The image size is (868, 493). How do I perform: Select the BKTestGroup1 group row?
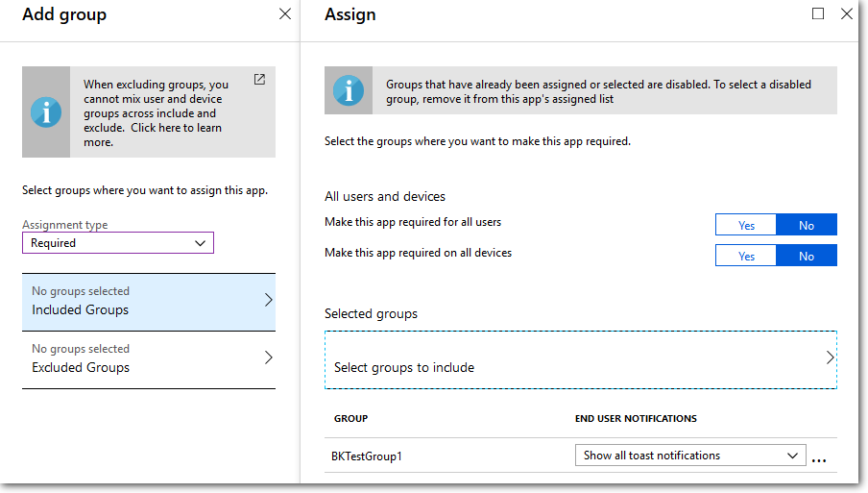[368, 456]
